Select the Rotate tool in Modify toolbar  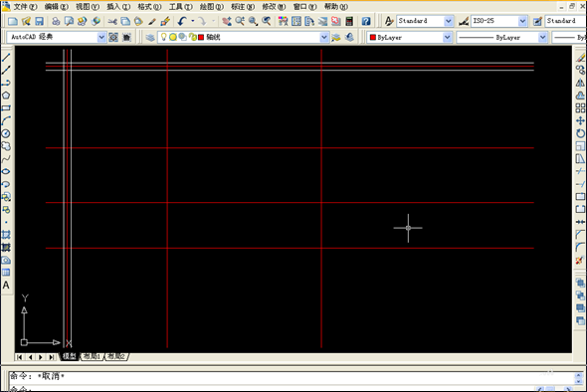pyautogui.click(x=580, y=133)
